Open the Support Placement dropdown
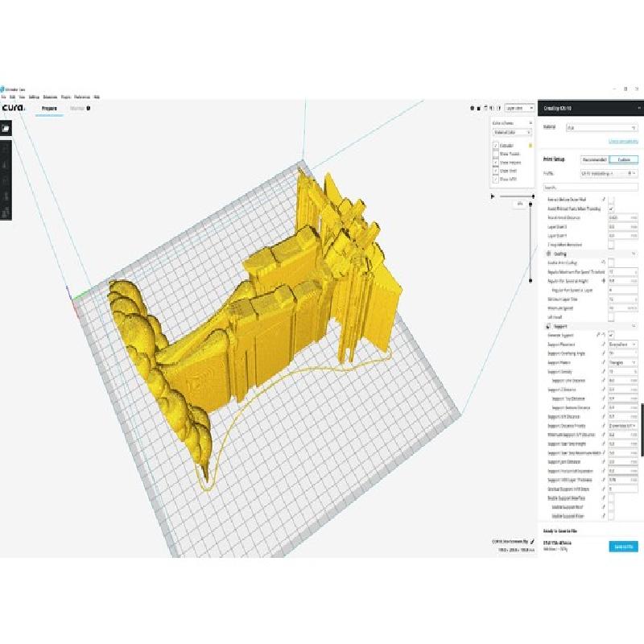644x644 pixels. click(623, 345)
